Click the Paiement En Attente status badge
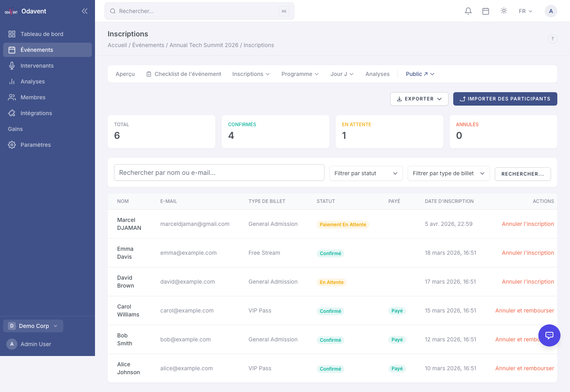The width and height of the screenshot is (570, 392). click(x=343, y=224)
